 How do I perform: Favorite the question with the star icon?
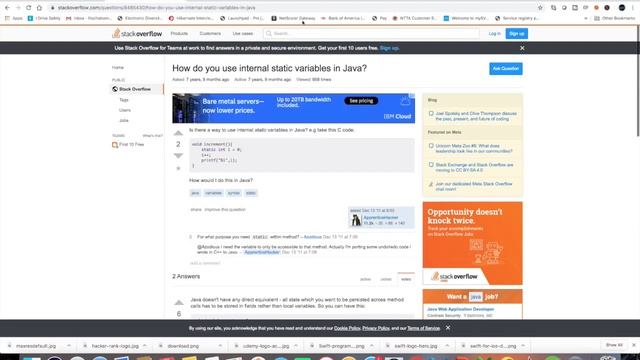[x=178, y=168]
